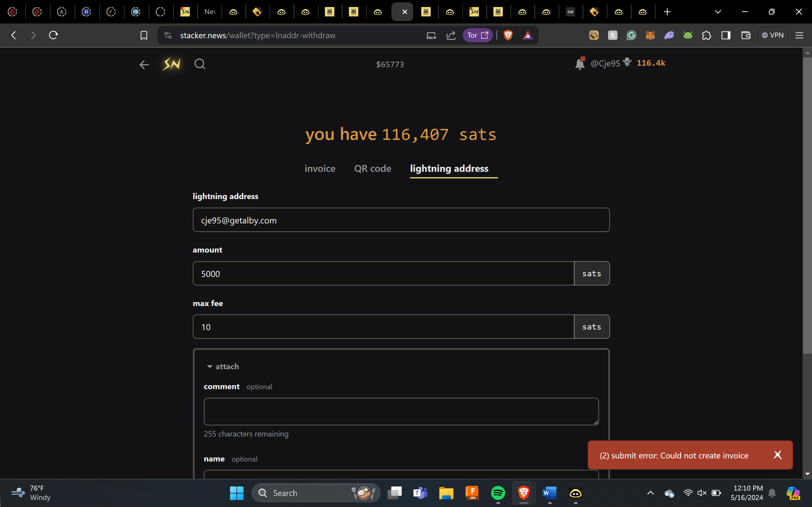Open the Brave wallet icon in toolbar

coord(746,35)
